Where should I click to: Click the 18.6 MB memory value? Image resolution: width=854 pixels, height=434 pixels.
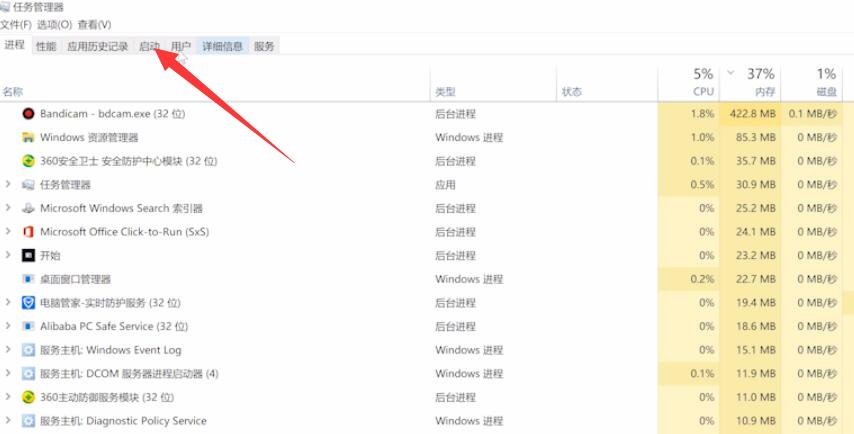[755, 326]
